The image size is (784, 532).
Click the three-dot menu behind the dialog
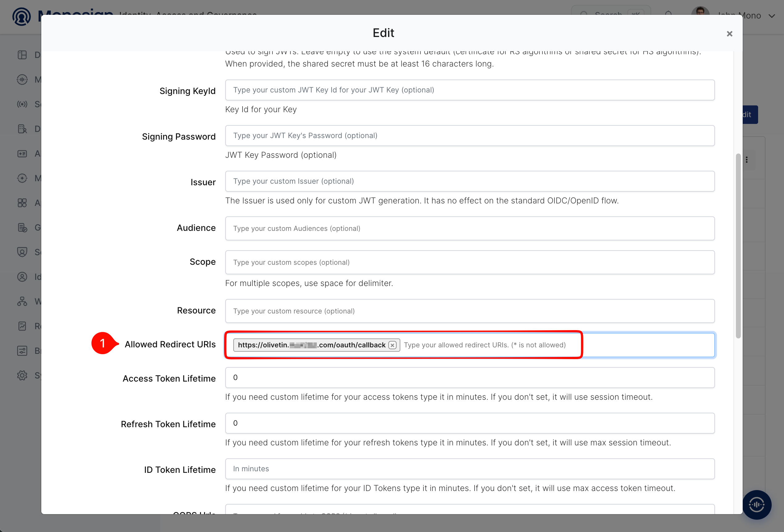coord(746,160)
